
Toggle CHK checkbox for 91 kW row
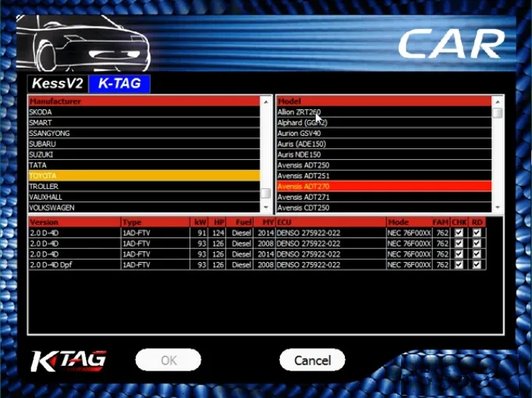tap(459, 233)
